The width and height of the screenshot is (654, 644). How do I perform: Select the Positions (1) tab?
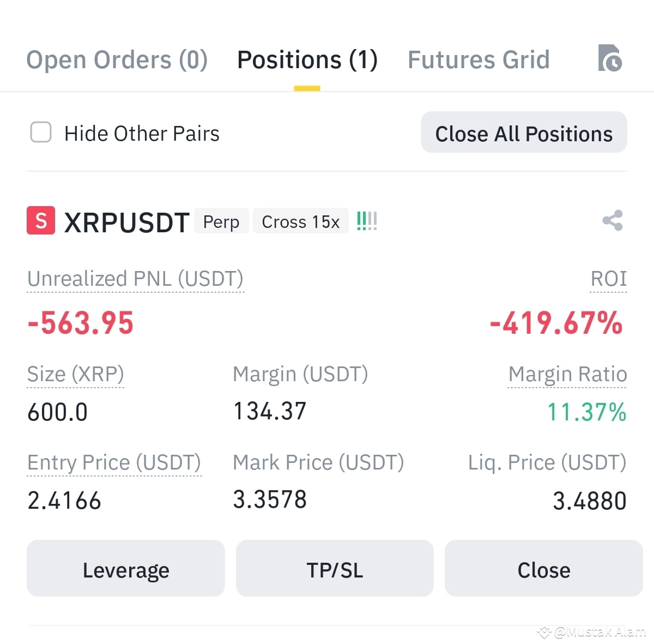click(307, 59)
